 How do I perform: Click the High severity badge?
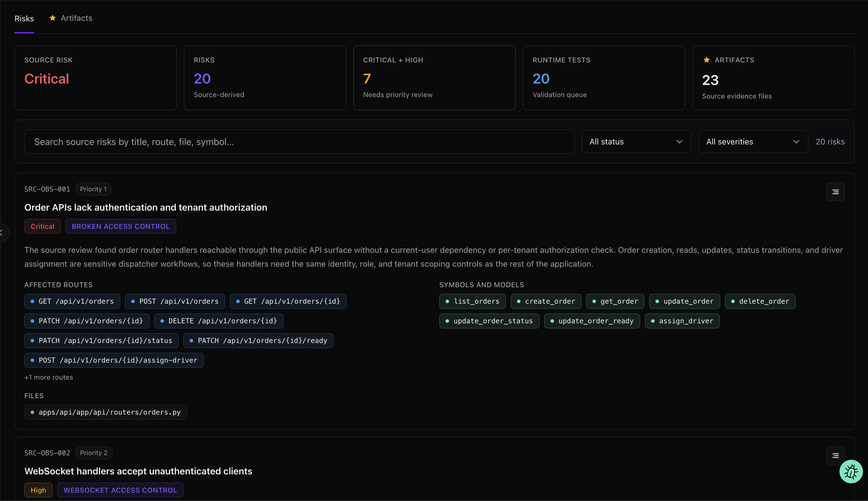(38, 490)
